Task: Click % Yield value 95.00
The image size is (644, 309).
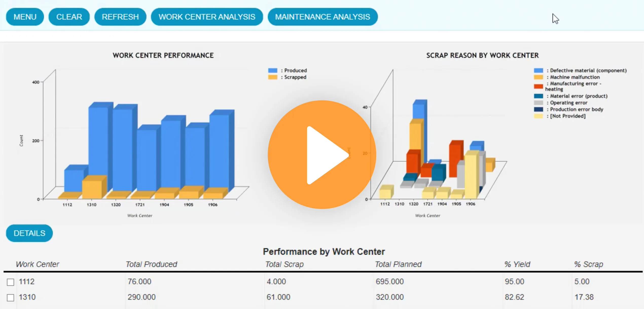Action: [514, 281]
